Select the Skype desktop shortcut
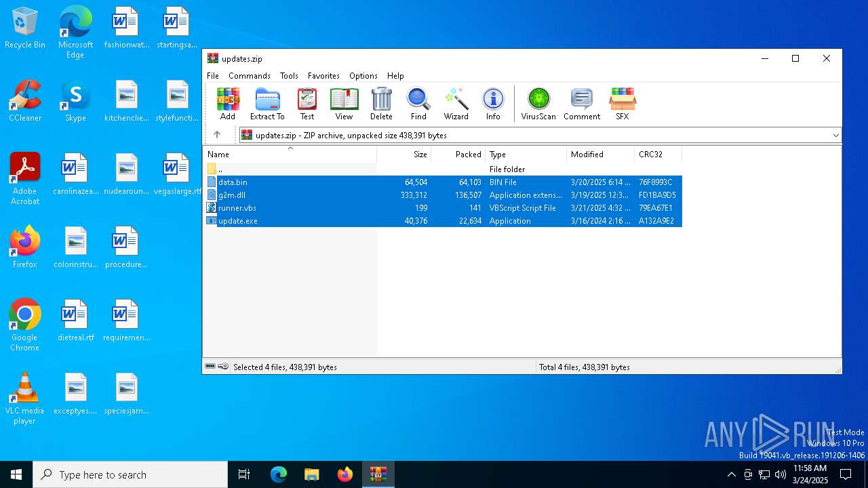The width and height of the screenshot is (868, 488). (x=75, y=102)
